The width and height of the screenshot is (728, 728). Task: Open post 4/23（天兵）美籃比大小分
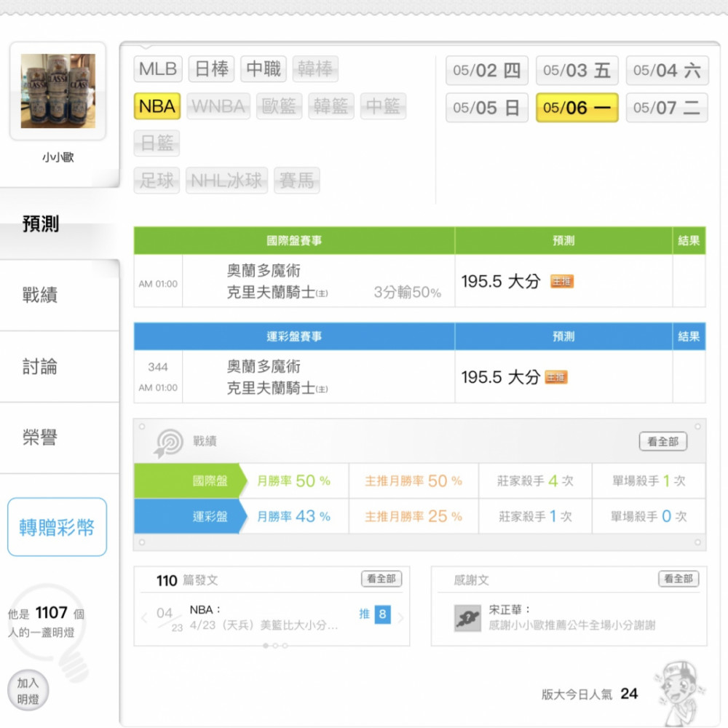264,625
